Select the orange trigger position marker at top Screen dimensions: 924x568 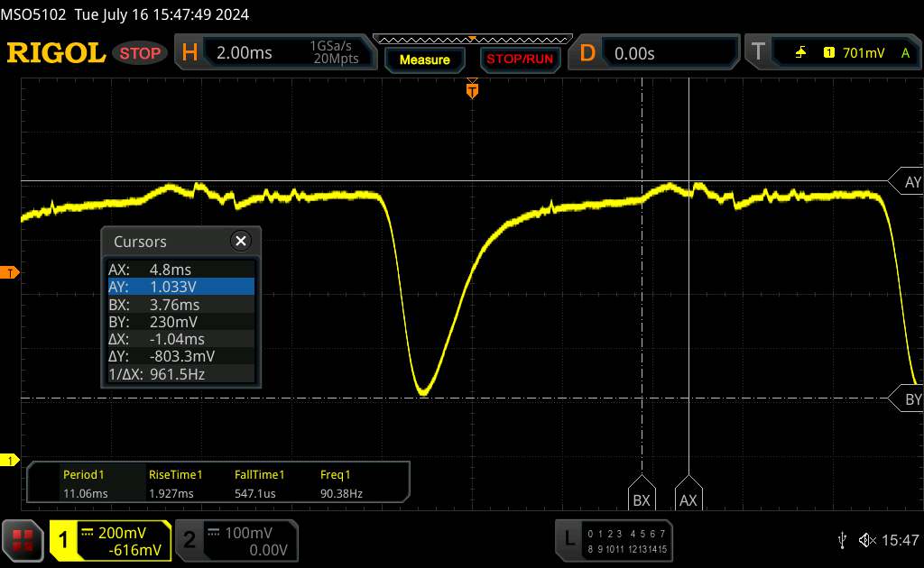tap(472, 89)
